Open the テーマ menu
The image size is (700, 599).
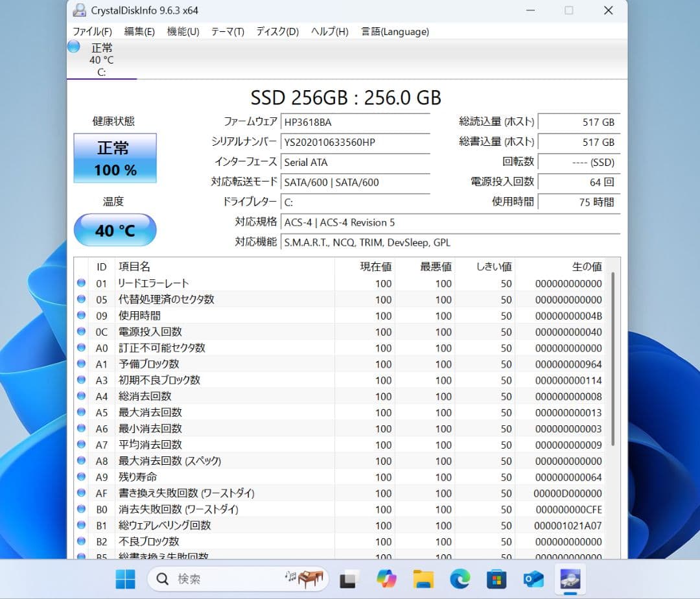coord(226,31)
